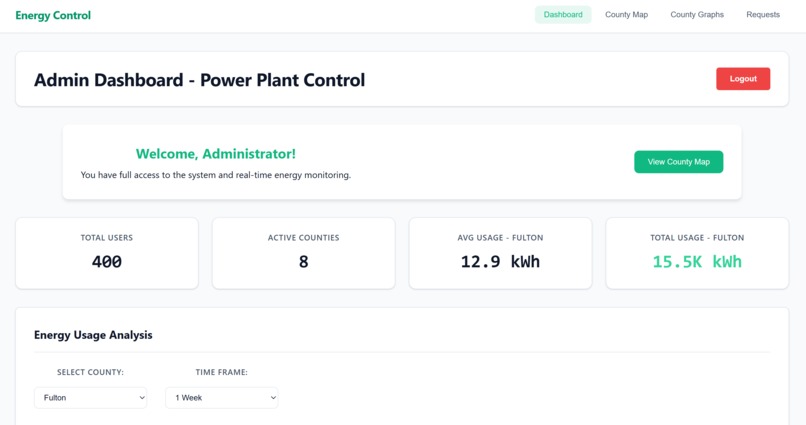Click the Energy Control brand logo
This screenshot has width=806, height=425.
pyautogui.click(x=53, y=15)
